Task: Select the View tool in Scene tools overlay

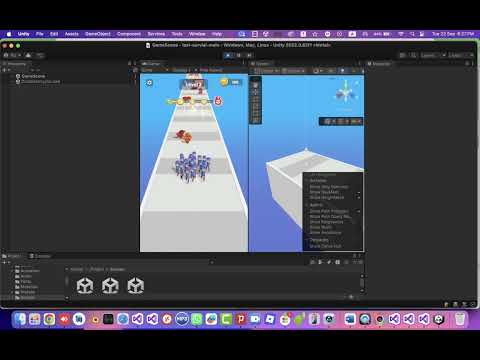Action: pos(256,85)
